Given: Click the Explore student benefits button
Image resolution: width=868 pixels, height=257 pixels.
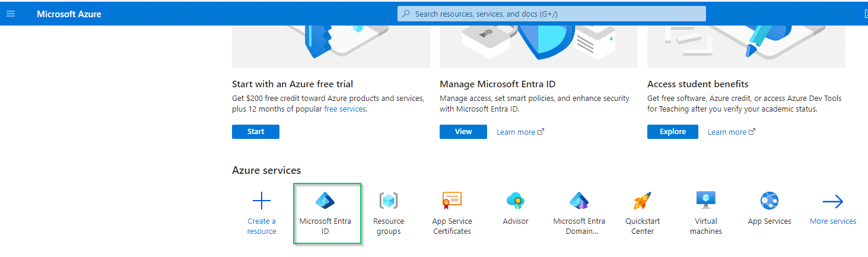Looking at the screenshot, I should click(x=673, y=132).
